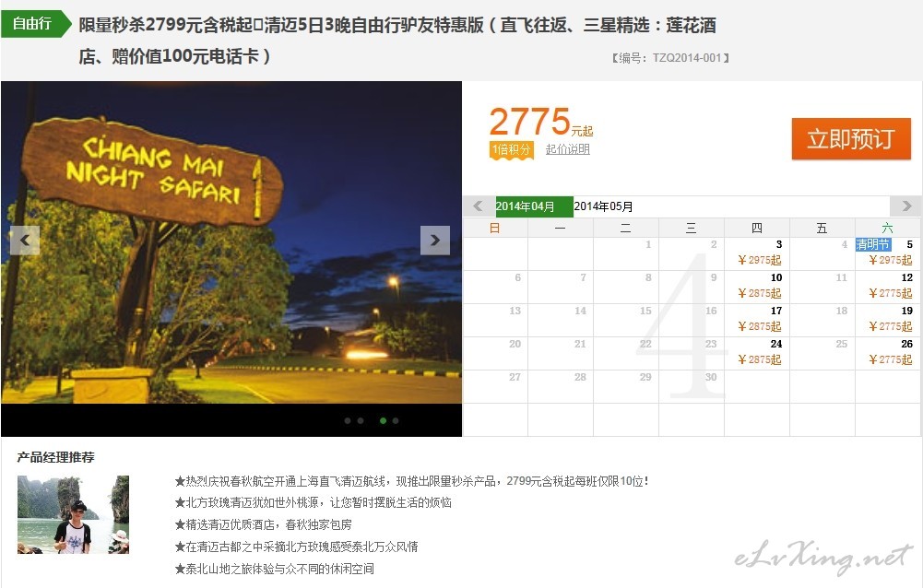The width and height of the screenshot is (923, 588).
Task: Choose April 5 清明节 departure date
Action: point(888,253)
